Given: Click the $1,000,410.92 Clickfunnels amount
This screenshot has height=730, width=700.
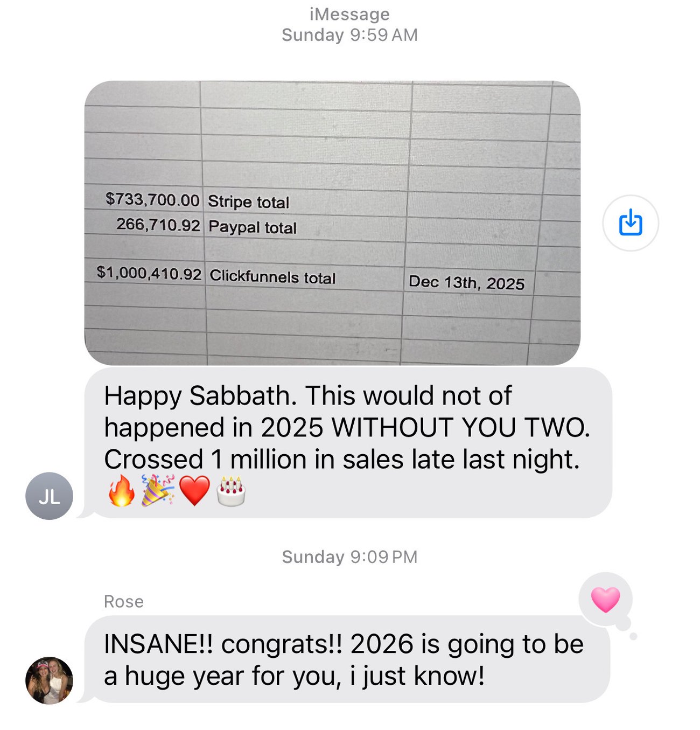Looking at the screenshot, I should tap(149, 273).
